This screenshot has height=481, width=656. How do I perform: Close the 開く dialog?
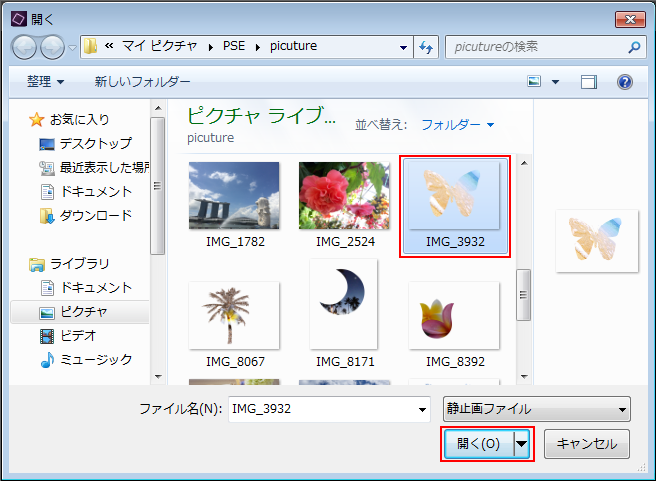(630, 19)
